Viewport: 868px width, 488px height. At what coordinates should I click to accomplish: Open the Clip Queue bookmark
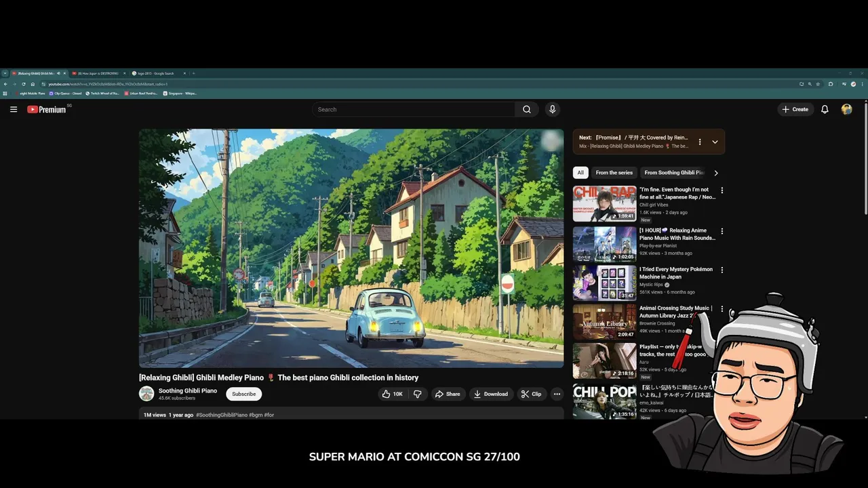click(x=64, y=94)
